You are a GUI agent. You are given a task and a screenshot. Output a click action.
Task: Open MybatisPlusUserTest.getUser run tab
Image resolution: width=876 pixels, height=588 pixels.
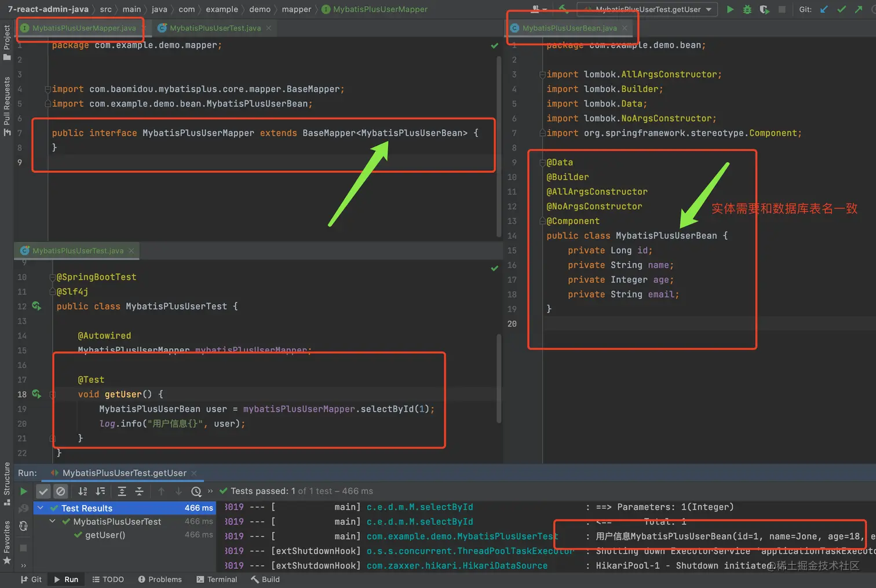[x=125, y=473]
